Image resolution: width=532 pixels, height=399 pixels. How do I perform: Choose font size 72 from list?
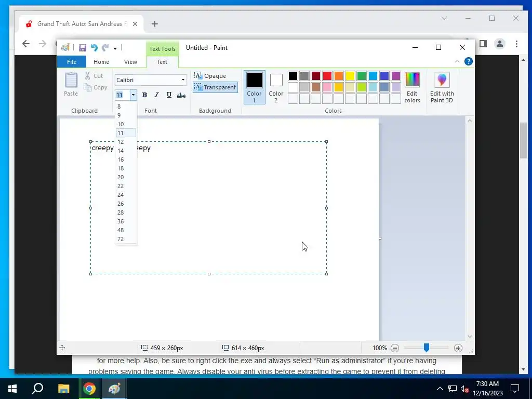(126, 239)
